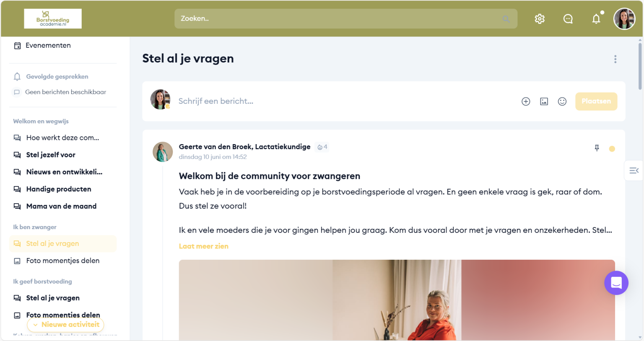The width and height of the screenshot is (644, 341).
Task: Click the pin icon on the post
Action: point(597,148)
